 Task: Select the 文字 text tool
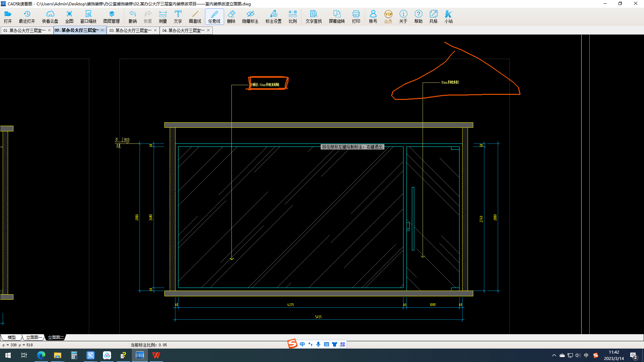click(x=178, y=17)
